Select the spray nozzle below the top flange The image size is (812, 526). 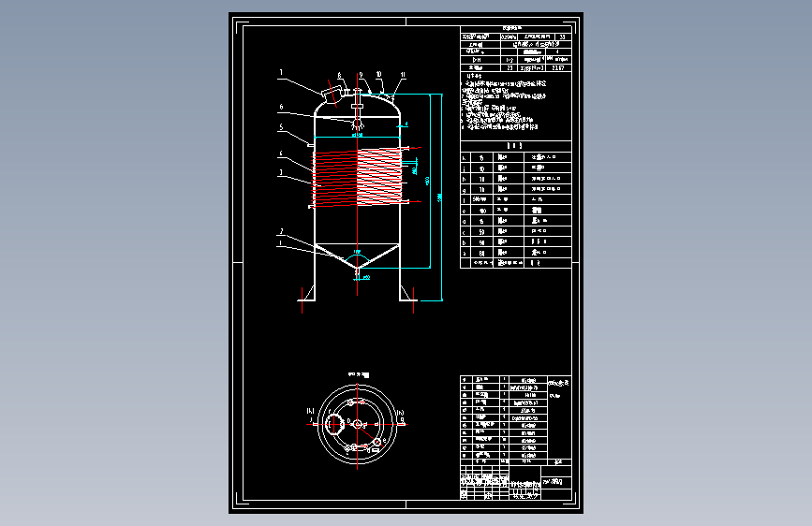tap(358, 124)
